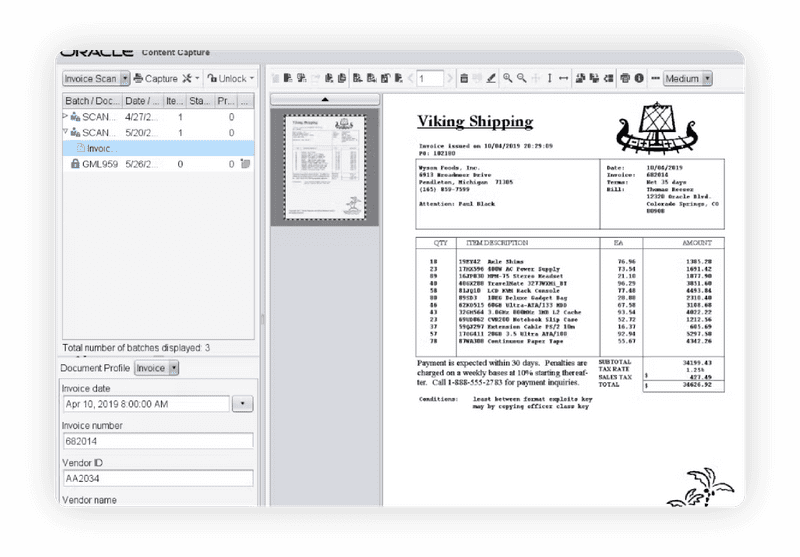Select the invoice page thumbnail
Viewport: 800px width, 557px height.
[x=325, y=164]
